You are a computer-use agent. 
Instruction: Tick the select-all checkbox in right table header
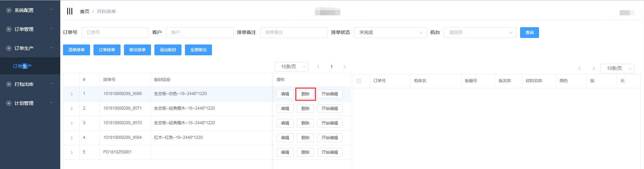(x=359, y=81)
